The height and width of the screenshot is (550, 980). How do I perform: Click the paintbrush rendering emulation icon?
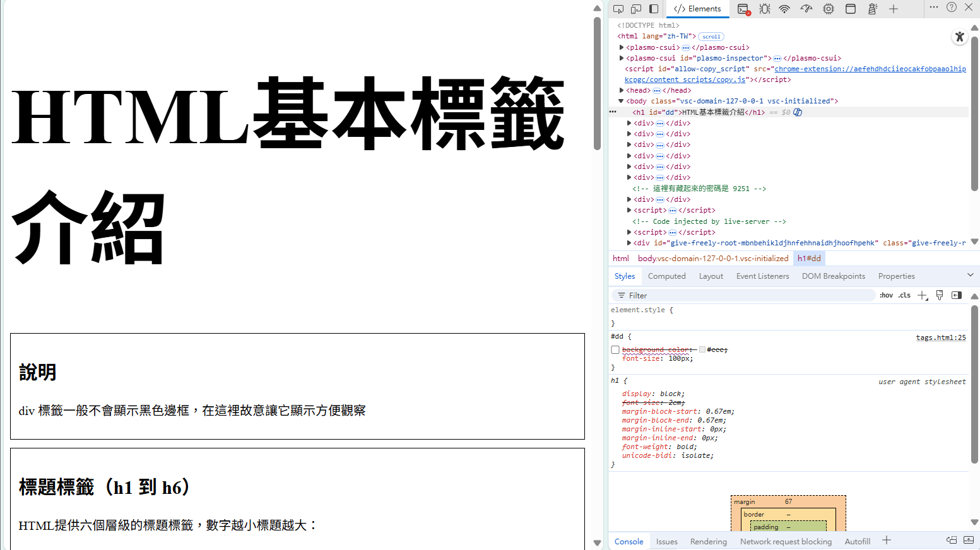coord(940,295)
